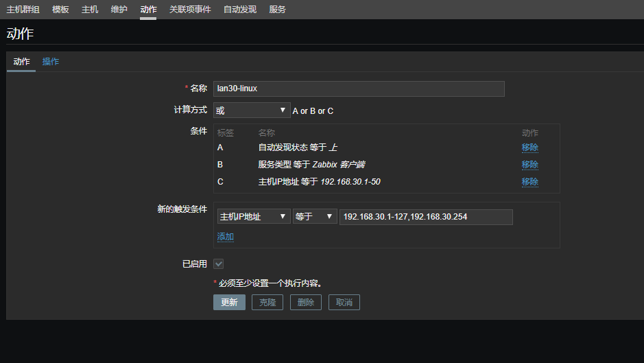Toggle the 已启用 checkbox
Viewport: 644px width, 363px height.
coord(219,264)
